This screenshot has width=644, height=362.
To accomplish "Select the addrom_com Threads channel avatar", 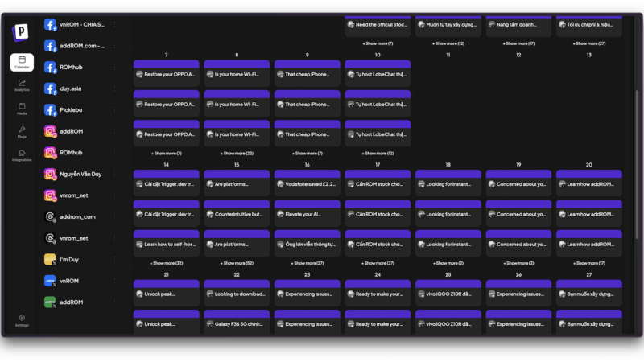I will (50, 216).
